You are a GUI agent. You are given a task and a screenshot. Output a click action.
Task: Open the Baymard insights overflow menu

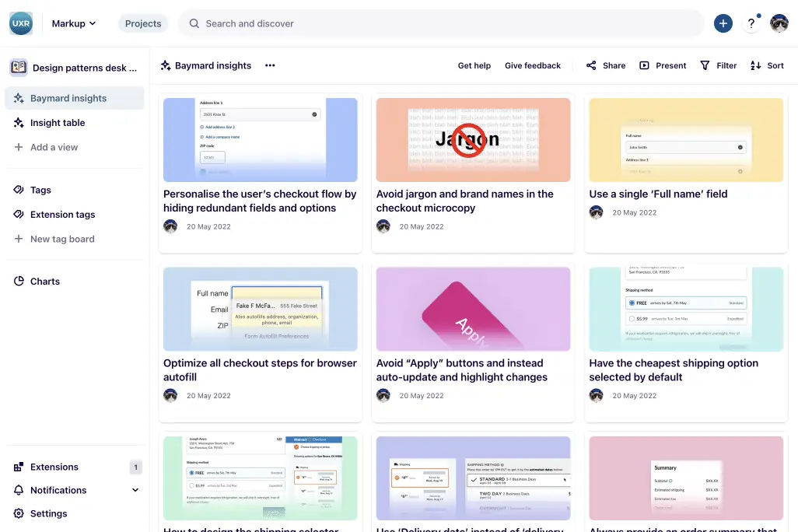(269, 65)
